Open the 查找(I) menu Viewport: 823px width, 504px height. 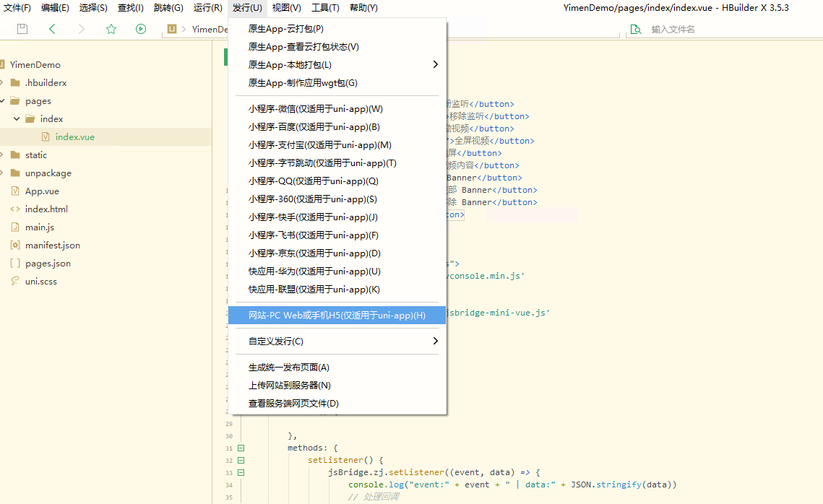[x=131, y=8]
